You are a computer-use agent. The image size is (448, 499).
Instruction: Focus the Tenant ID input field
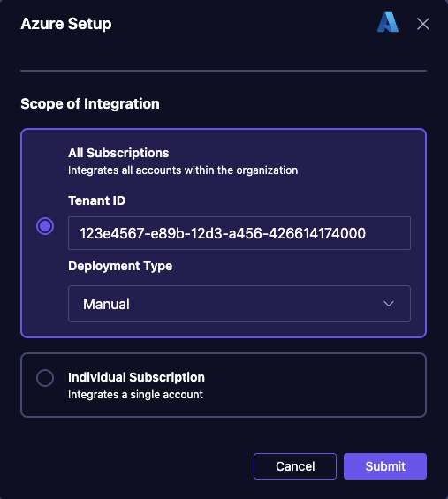(239, 233)
